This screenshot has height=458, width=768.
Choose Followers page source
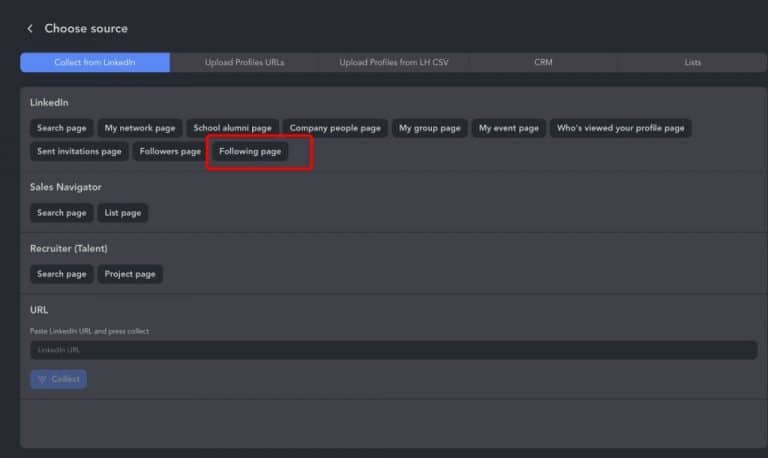click(170, 151)
